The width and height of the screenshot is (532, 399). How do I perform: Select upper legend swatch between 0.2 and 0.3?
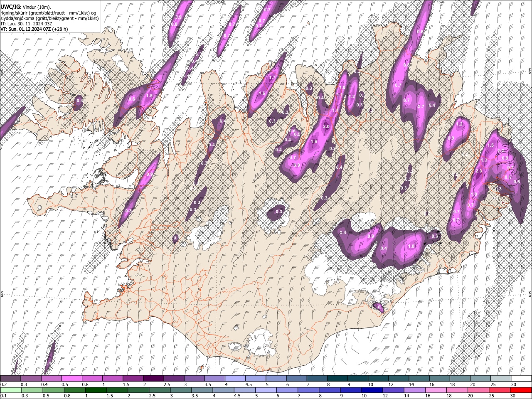pos(11,379)
